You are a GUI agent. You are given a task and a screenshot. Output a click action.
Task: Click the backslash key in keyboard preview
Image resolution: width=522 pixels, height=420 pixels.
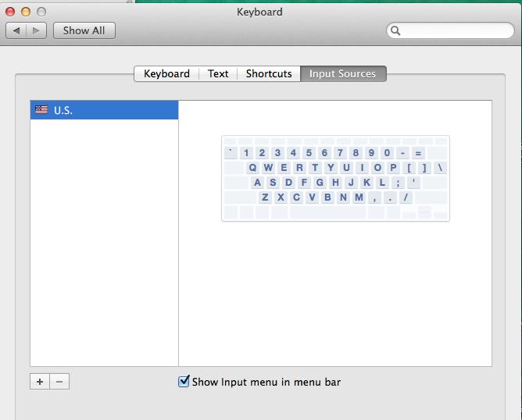(440, 168)
